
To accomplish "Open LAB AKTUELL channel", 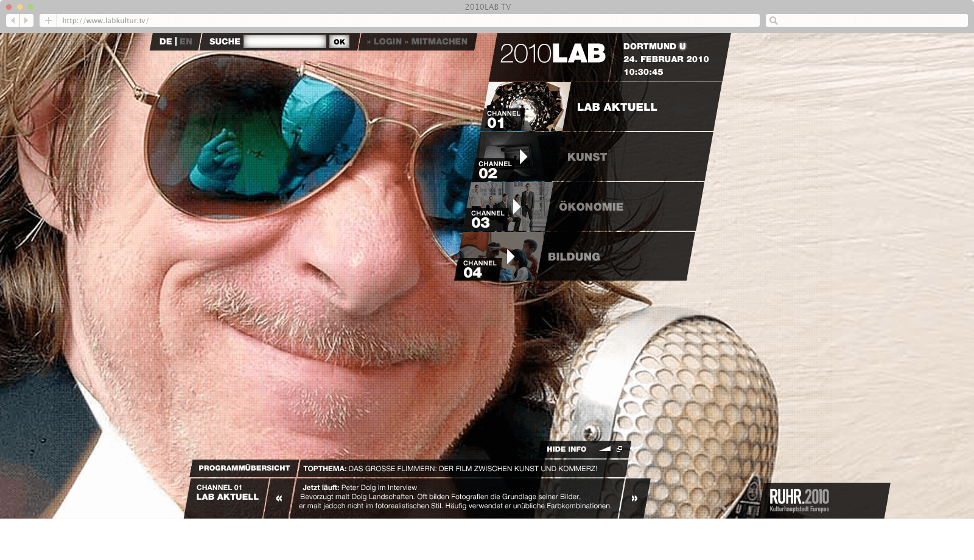I will tap(617, 107).
